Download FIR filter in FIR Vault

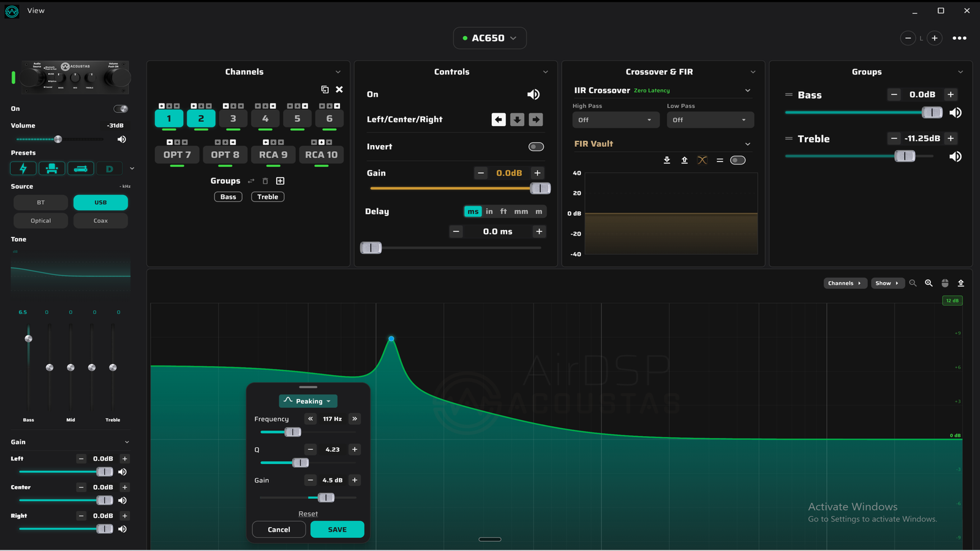pos(667,160)
